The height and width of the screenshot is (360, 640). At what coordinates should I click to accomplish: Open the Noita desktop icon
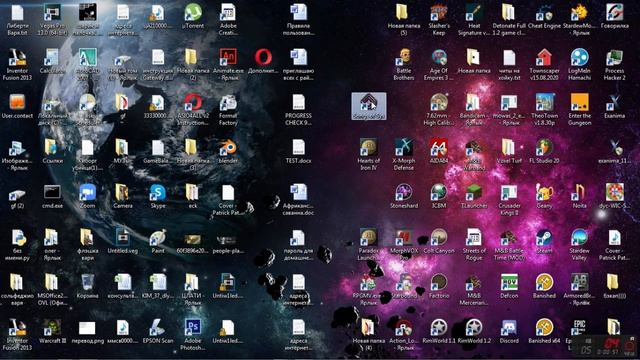coord(580,196)
